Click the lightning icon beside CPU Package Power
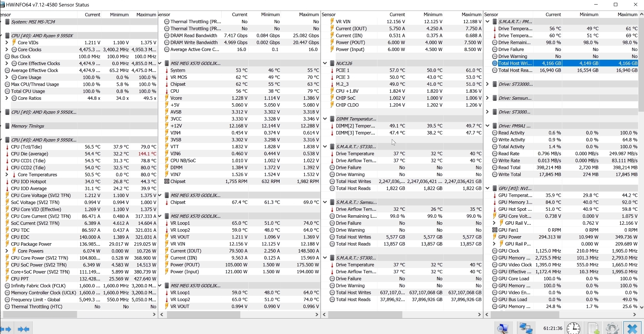The image size is (644, 334). (7, 244)
